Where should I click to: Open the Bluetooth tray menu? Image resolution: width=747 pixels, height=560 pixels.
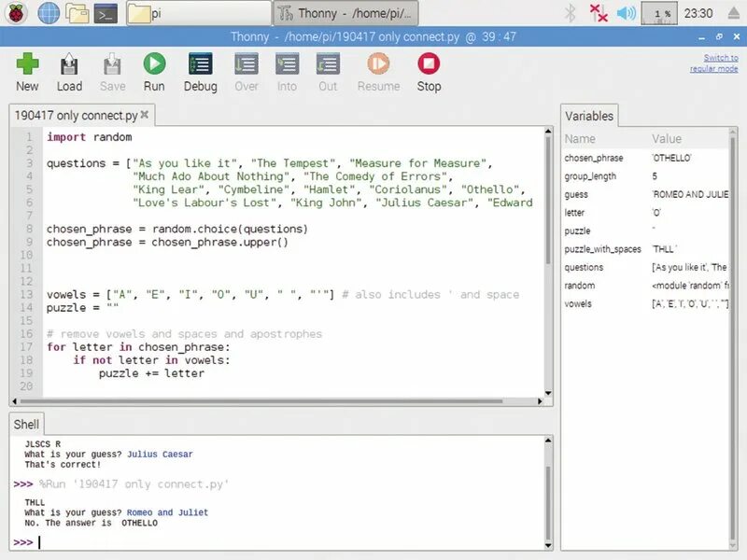[570, 13]
